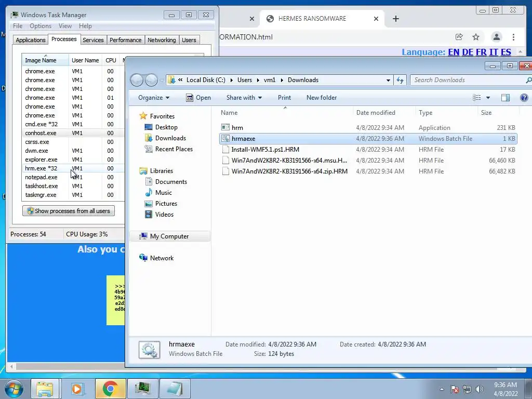Click Task Manager taskbar icon
The height and width of the screenshot is (399, 532).
142,389
